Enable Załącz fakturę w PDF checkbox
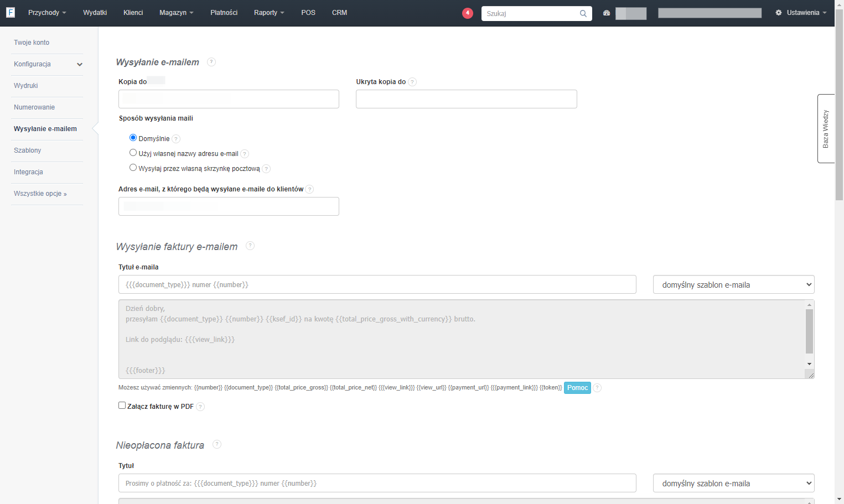The image size is (844, 504). click(122, 406)
